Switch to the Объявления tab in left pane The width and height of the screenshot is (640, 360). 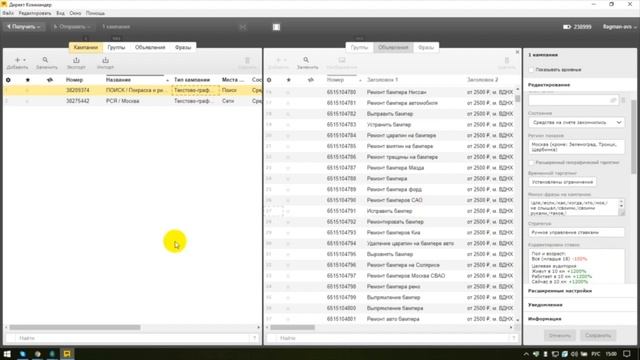pyautogui.click(x=150, y=47)
